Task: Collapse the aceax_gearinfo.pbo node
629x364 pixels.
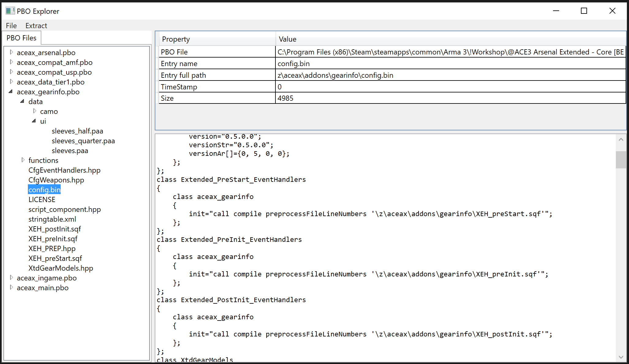Action: 11,92
